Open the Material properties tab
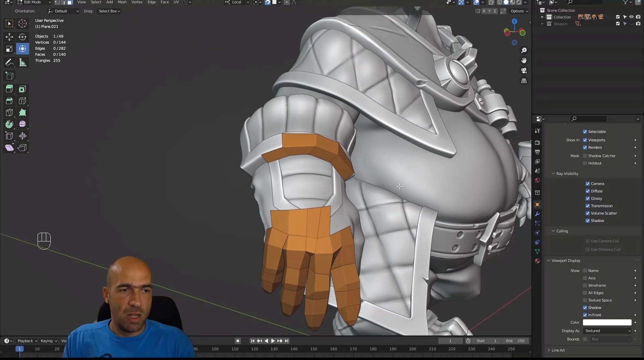Viewport: 644px width, 360px height. [537, 261]
